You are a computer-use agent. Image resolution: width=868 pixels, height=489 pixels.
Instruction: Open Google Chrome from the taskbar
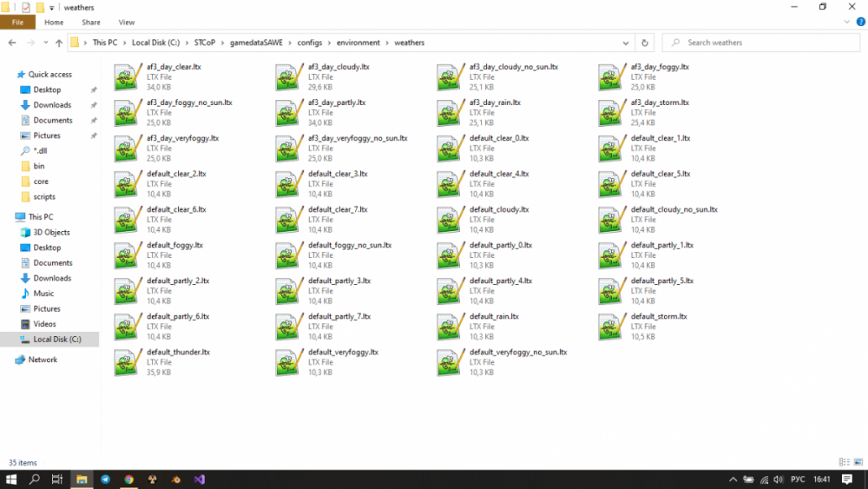click(128, 479)
